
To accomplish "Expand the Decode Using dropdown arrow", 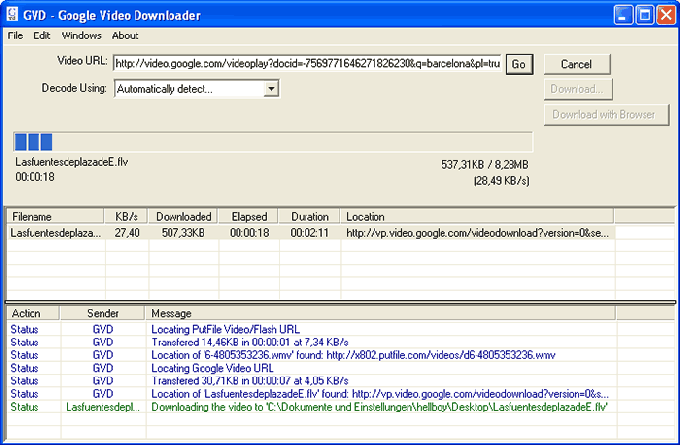I will click(271, 89).
